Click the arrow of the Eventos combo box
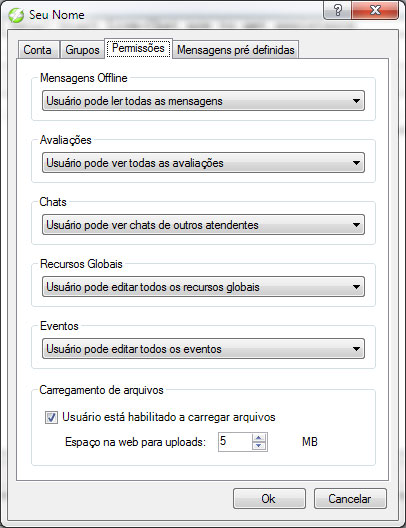Viewport: 406px width, 528px height. tap(356, 349)
